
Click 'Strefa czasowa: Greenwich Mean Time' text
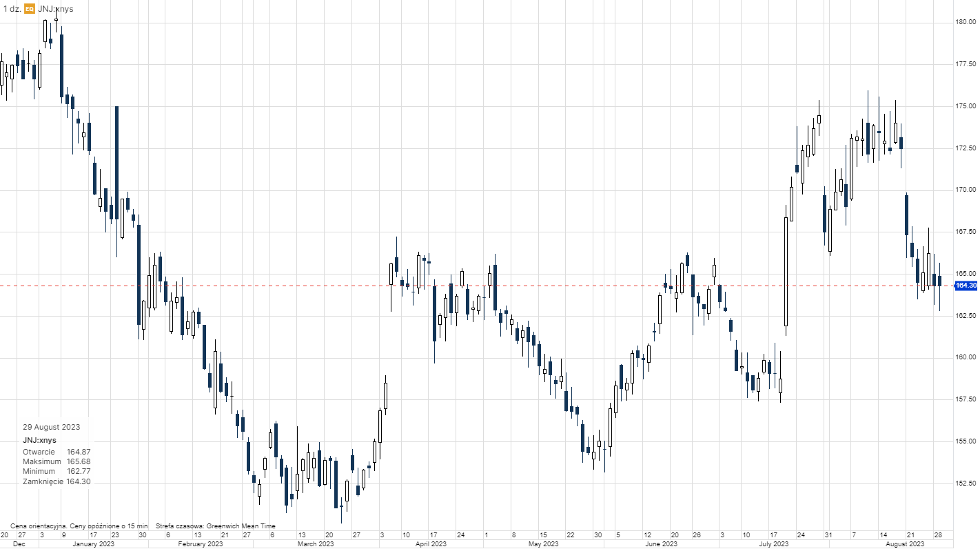(216, 526)
